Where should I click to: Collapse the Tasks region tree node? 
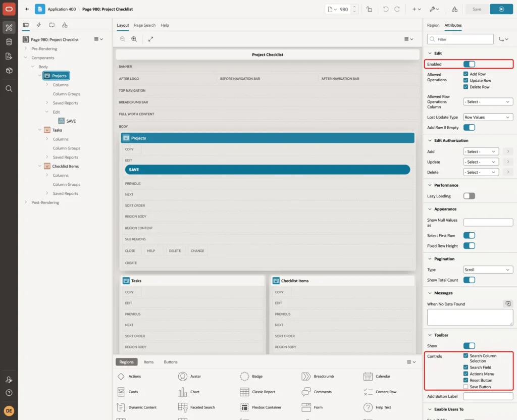[x=39, y=130]
